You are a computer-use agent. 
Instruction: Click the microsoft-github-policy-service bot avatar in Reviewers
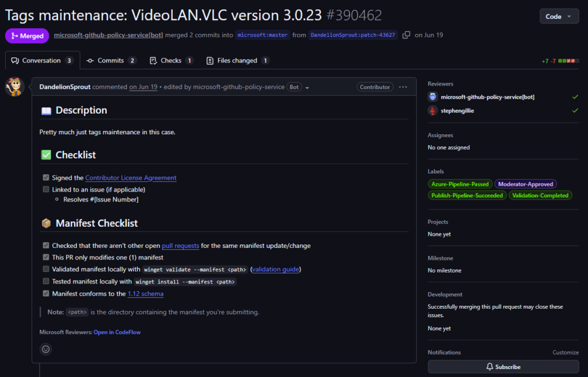click(x=433, y=96)
